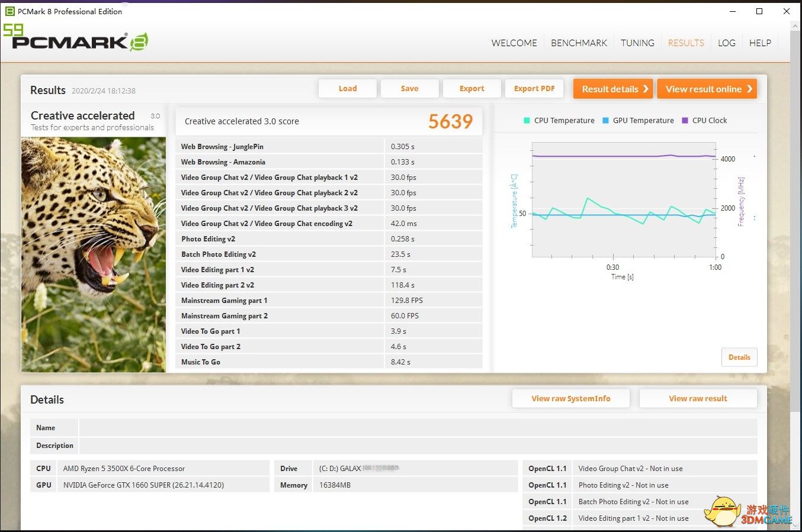Click Video Group Chat playback 3 v2 row
This screenshot has width=802, height=532.
329,208
